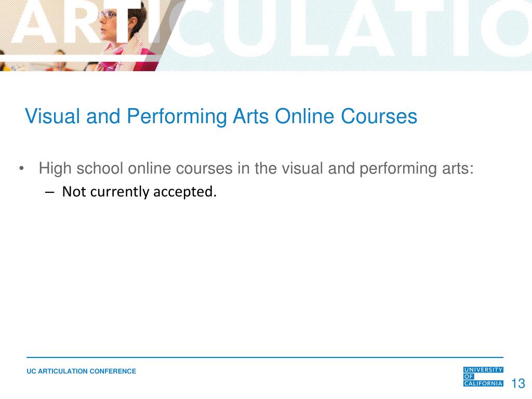Viewport: 532px width, 399px height.
Task: Select the page number 13
Action: [x=518, y=383]
